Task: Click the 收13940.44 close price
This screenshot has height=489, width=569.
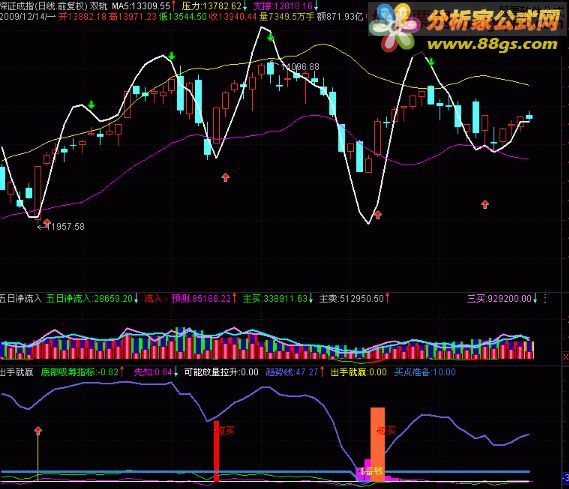Action: tap(233, 17)
